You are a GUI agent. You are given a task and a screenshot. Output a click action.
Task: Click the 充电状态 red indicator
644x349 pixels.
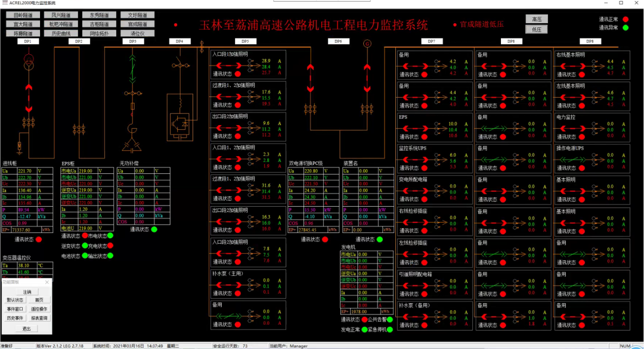pos(110,245)
